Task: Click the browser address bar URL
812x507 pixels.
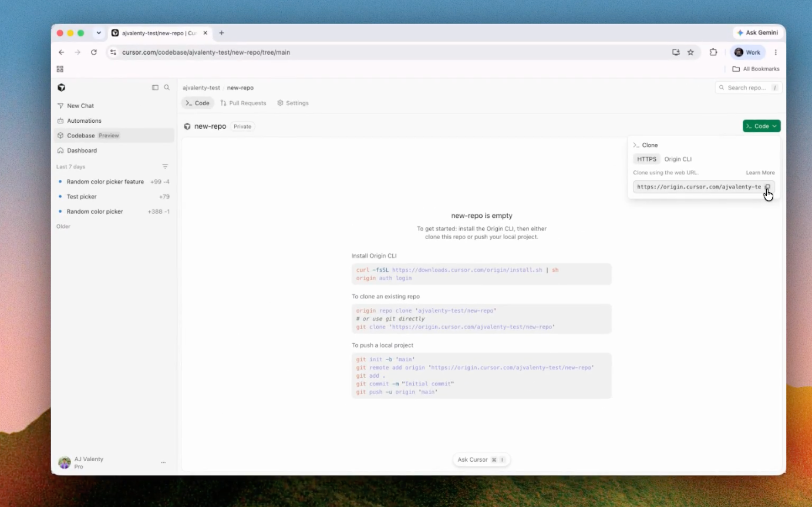Action: pos(206,52)
